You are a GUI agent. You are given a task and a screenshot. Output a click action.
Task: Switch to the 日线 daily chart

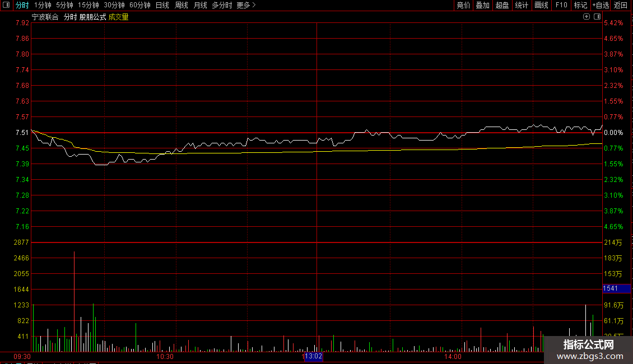pyautogui.click(x=162, y=5)
